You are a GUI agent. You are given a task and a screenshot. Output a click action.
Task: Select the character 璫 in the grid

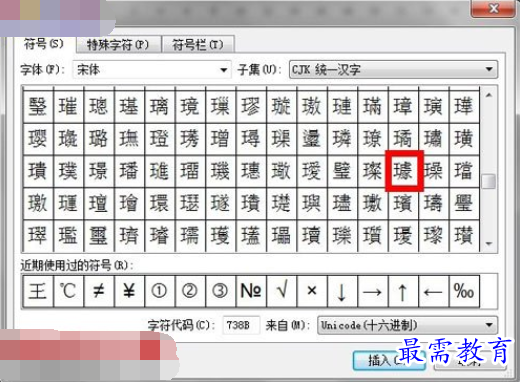[464, 170]
